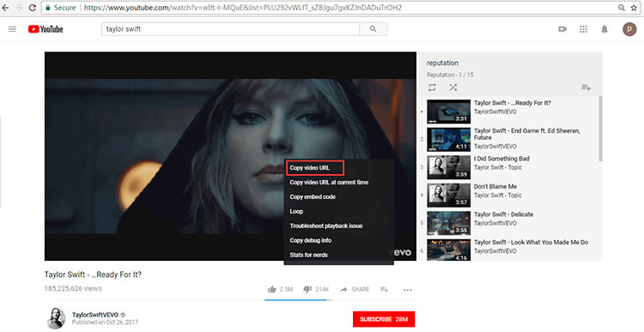Image resolution: width=644 pixels, height=332 pixels.
Task: Open the account avatar menu
Action: coord(629,29)
